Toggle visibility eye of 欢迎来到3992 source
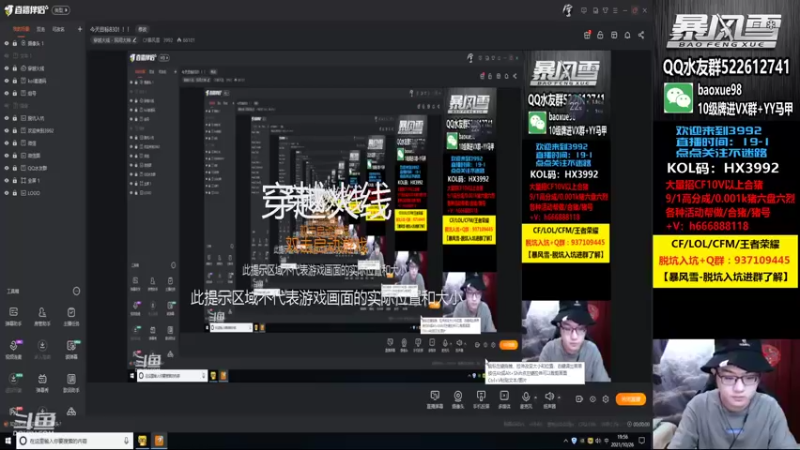 7,131
